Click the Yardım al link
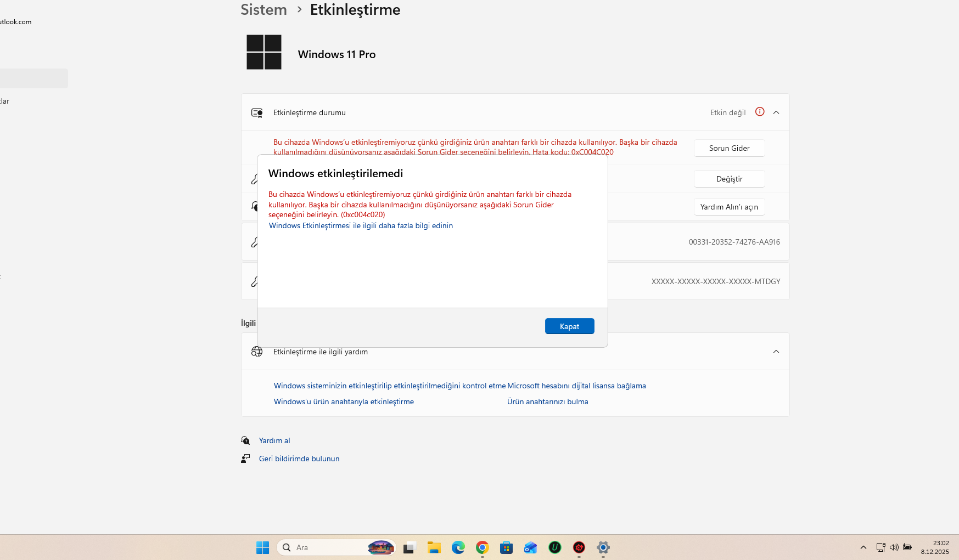Viewport: 959px width, 560px height. coord(274,440)
